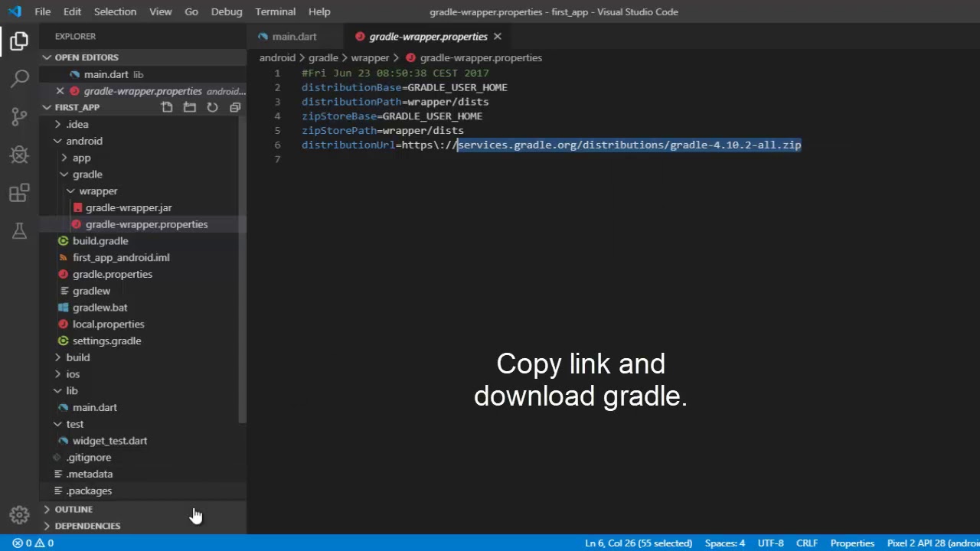Open the Edit menu
980x551 pixels.
pos(72,11)
